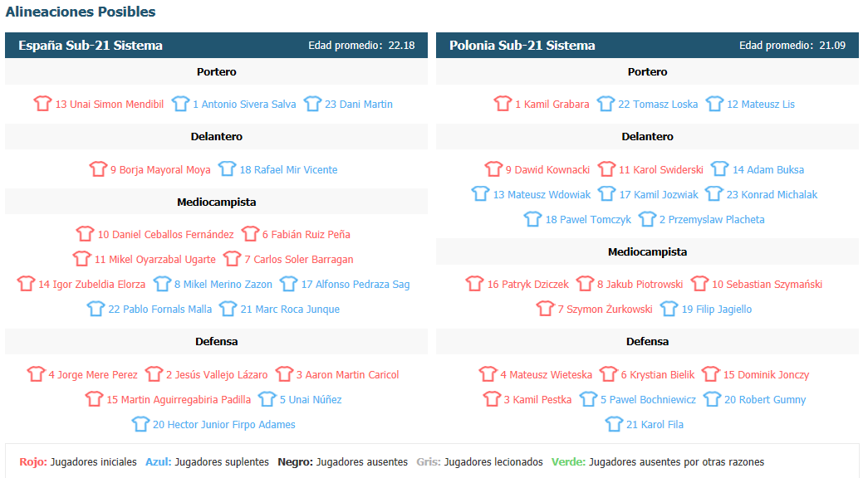
Task: Click the red jersey icon beside Kamil Grabara
Action: pos(503,104)
